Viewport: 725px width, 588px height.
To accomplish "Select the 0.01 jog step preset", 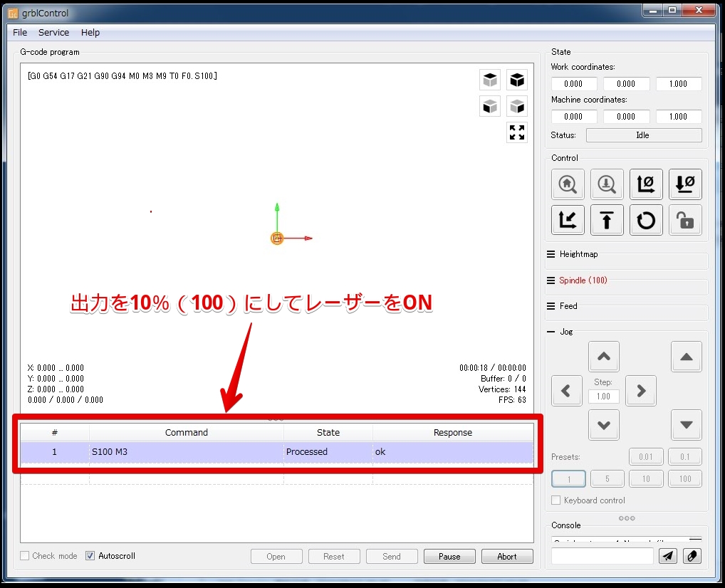I will [646, 457].
